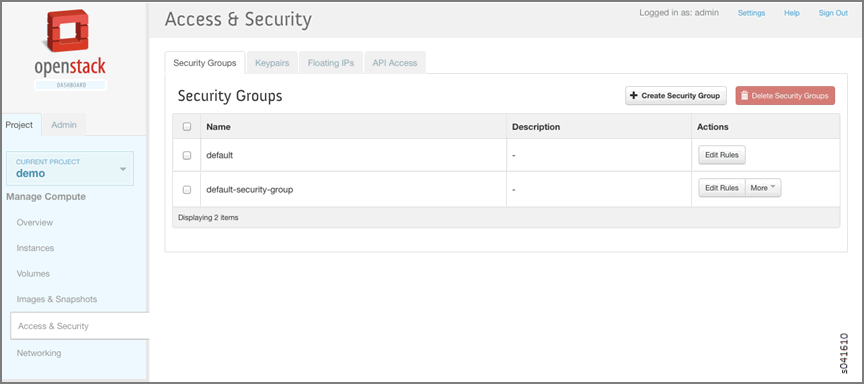Toggle the select-all checkbox in table header
This screenshot has height=384, width=864.
(187, 127)
